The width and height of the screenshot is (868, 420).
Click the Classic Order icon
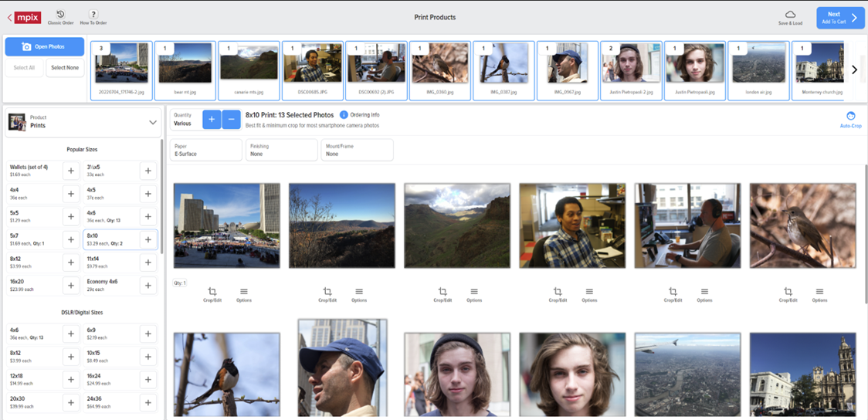click(x=60, y=15)
